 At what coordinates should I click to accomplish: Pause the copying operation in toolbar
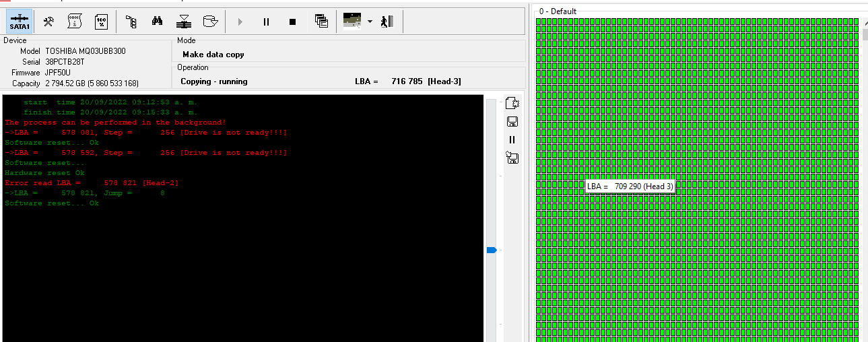[266, 22]
